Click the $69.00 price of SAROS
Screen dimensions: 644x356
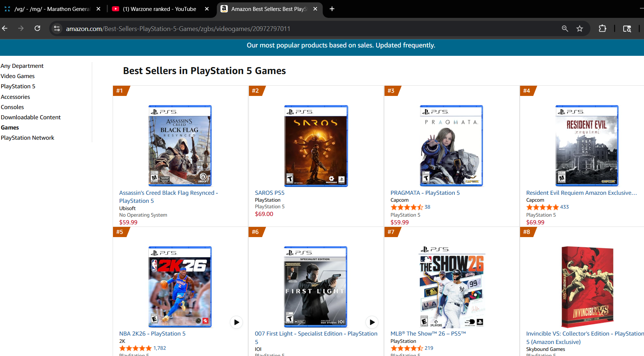[264, 214]
